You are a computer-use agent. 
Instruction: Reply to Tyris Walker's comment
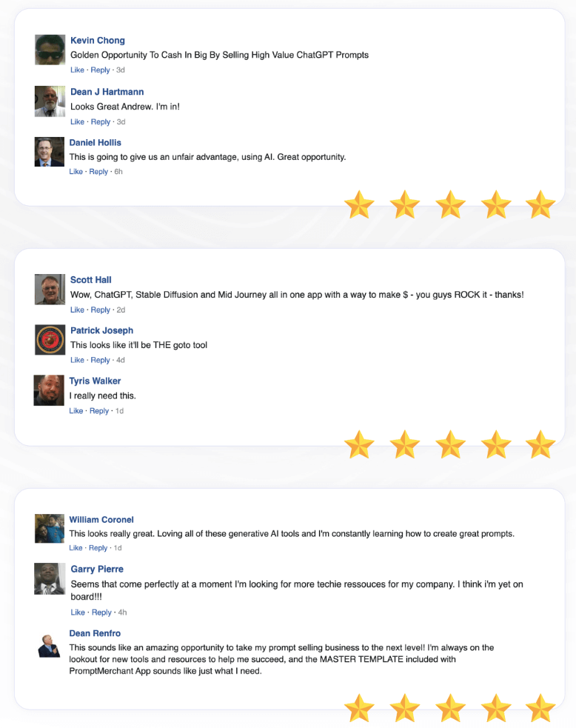coord(99,411)
